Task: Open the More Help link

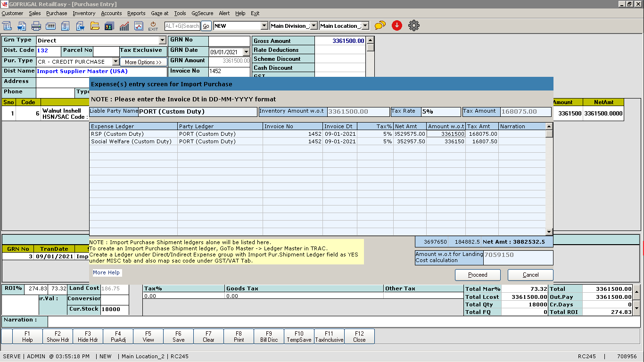Action: 106,272
